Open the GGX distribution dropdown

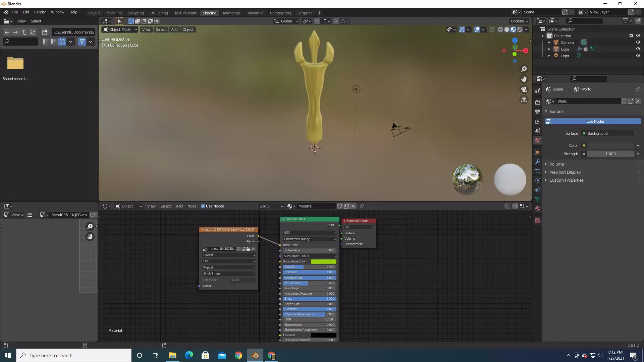click(309, 233)
